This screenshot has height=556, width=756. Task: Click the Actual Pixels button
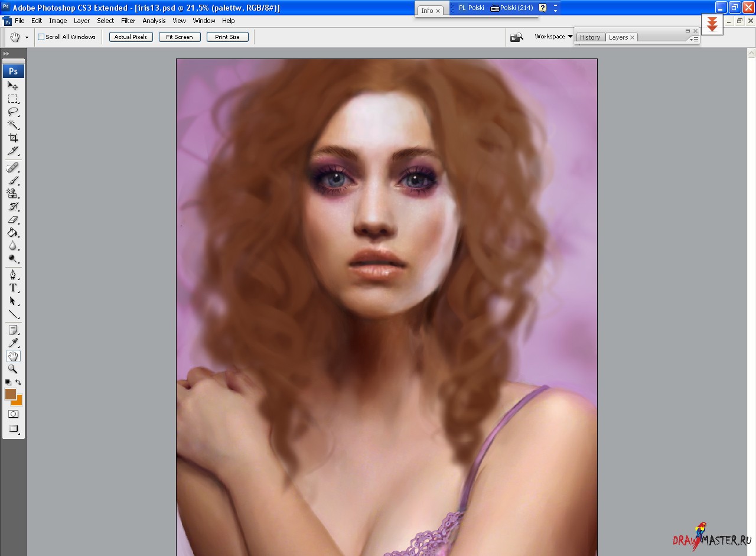click(131, 37)
